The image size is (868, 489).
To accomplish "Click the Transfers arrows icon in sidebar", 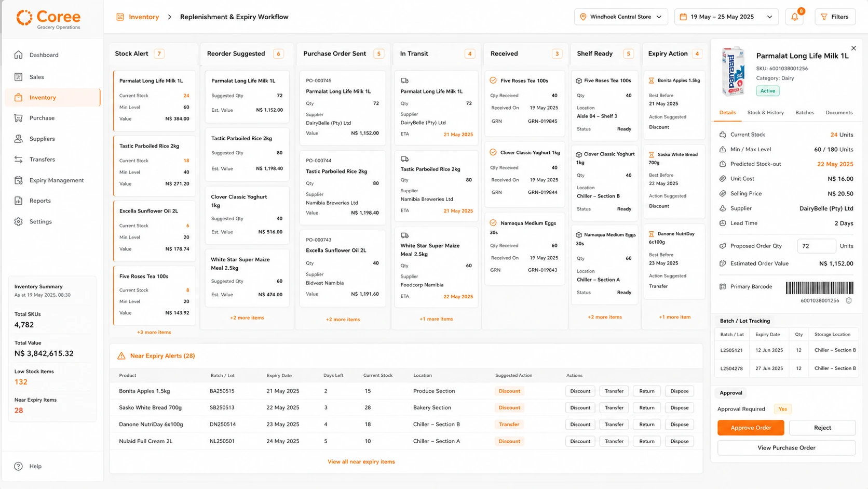I will click(x=19, y=160).
